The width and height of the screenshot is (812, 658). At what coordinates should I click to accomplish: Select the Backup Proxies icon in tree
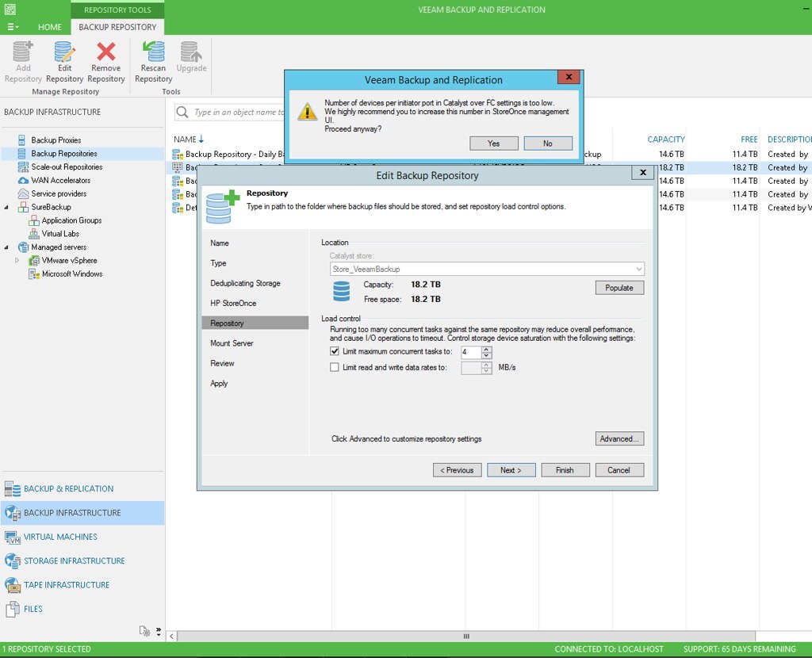point(21,140)
